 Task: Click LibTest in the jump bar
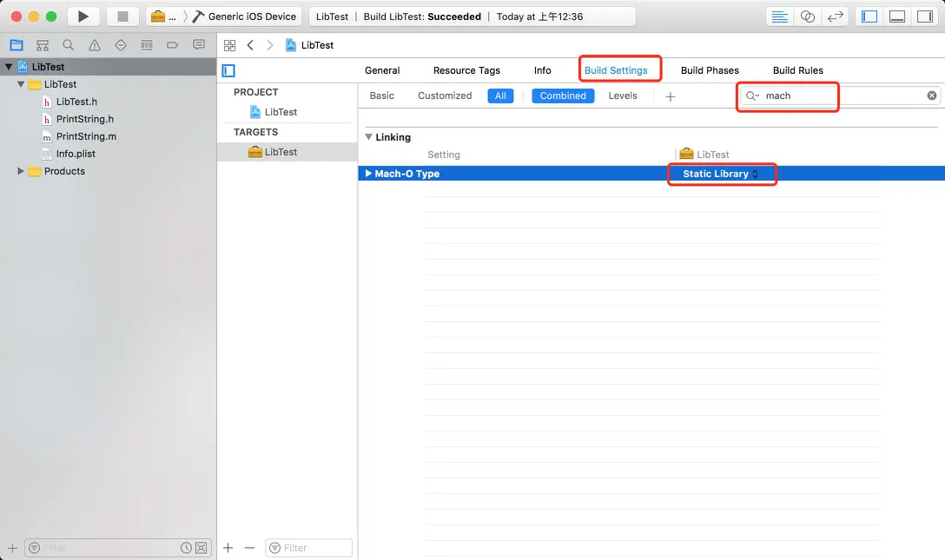tap(310, 45)
